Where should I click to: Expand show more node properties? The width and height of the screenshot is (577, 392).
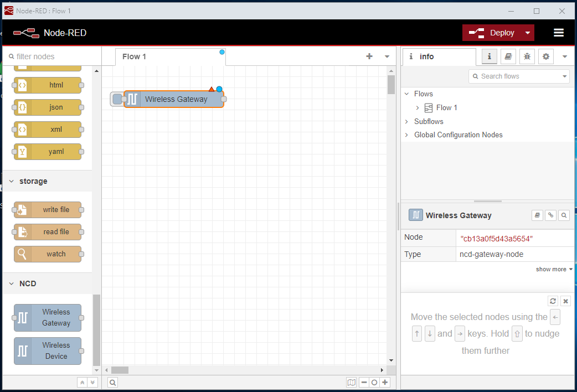pos(554,270)
